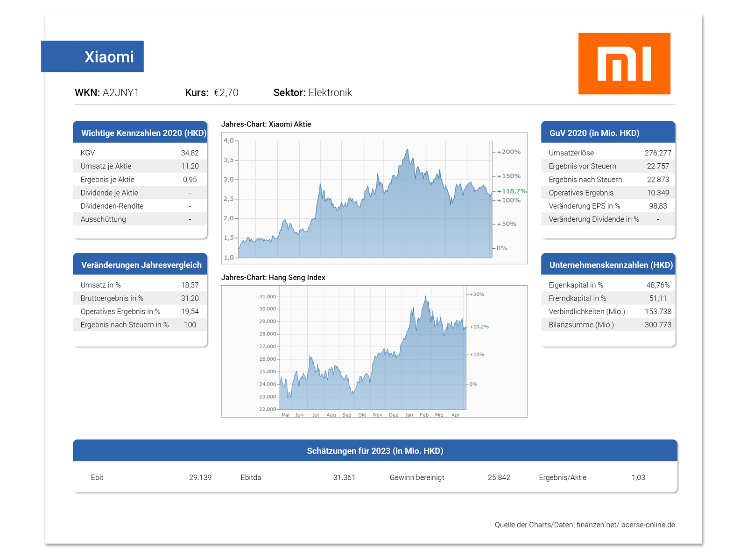Screen dimensions: 747x560
Task: Click the Kurs €2,70 price text
Action: (211, 92)
